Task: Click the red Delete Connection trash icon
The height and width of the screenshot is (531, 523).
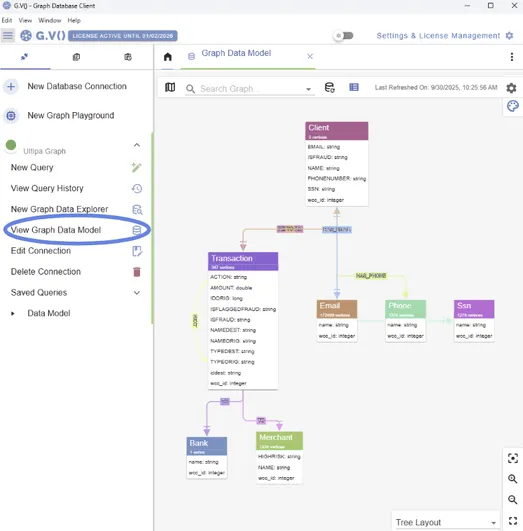Action: coord(137,272)
